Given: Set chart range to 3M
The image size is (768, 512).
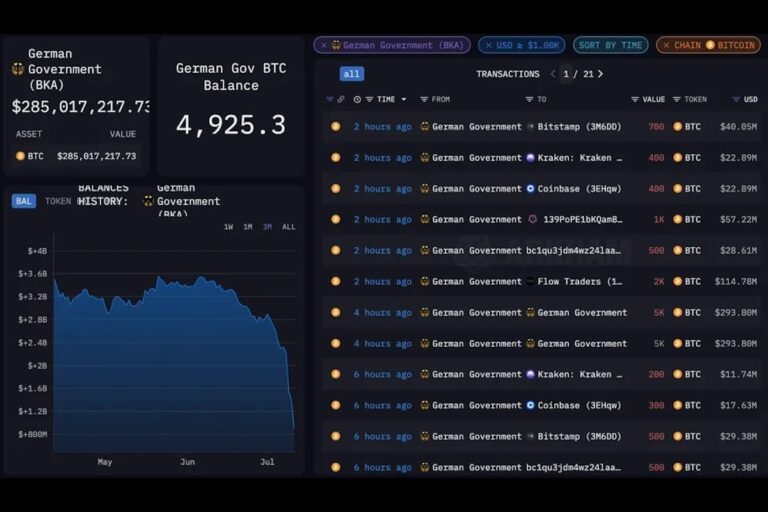Looking at the screenshot, I should tap(267, 227).
